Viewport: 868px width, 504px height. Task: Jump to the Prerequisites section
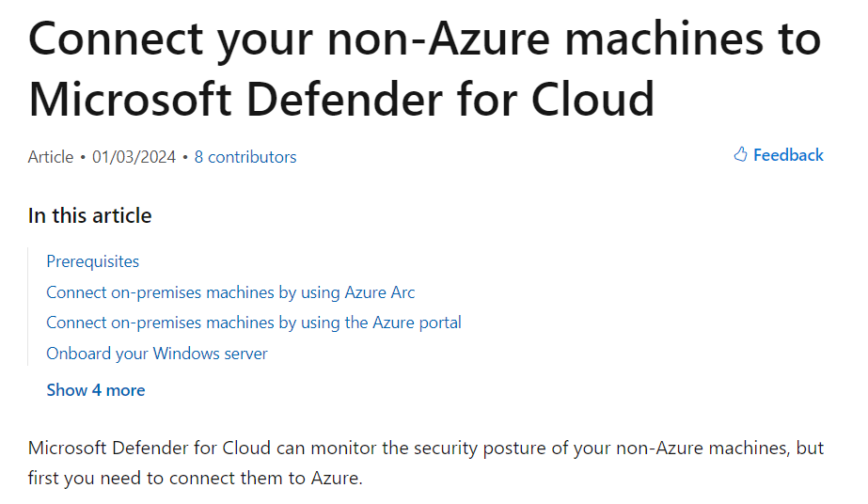point(93,261)
